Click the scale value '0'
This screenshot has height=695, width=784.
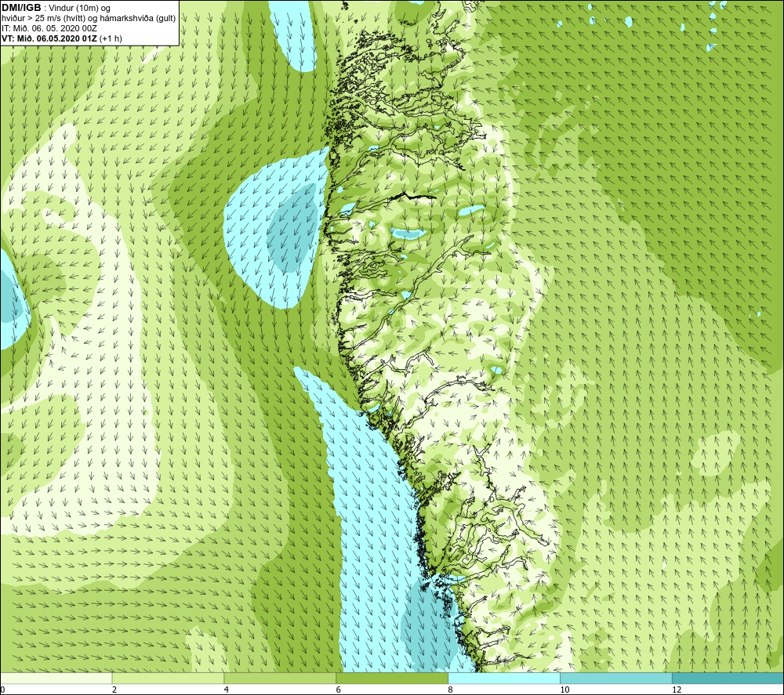click(2, 690)
